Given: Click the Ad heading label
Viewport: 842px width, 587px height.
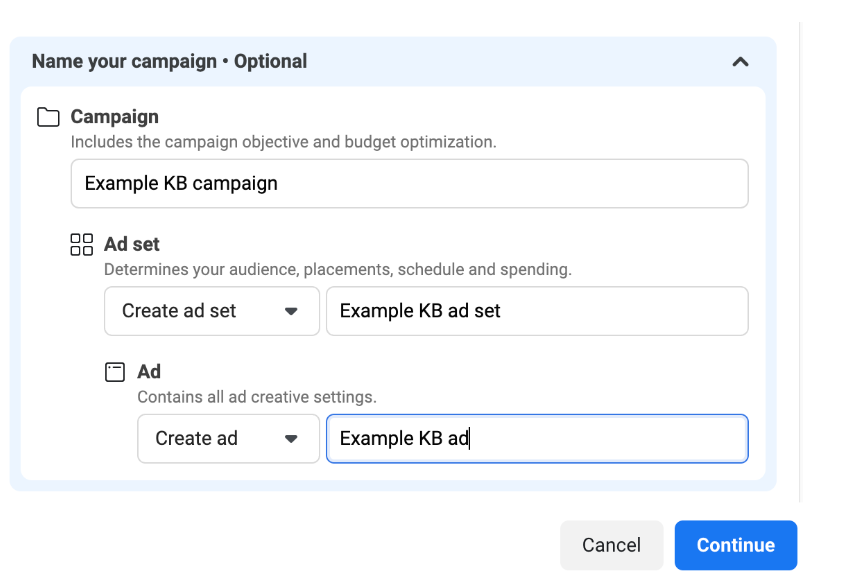Looking at the screenshot, I should pos(149,372).
